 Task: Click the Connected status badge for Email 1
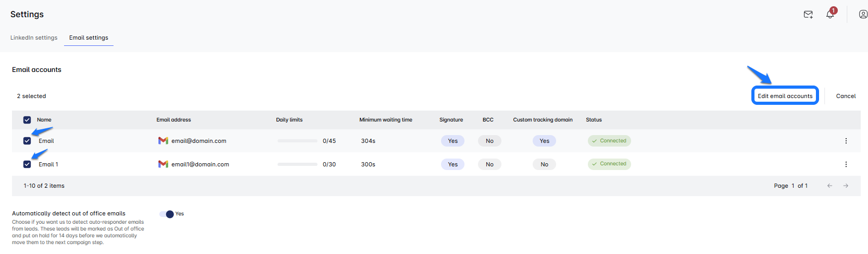click(609, 164)
